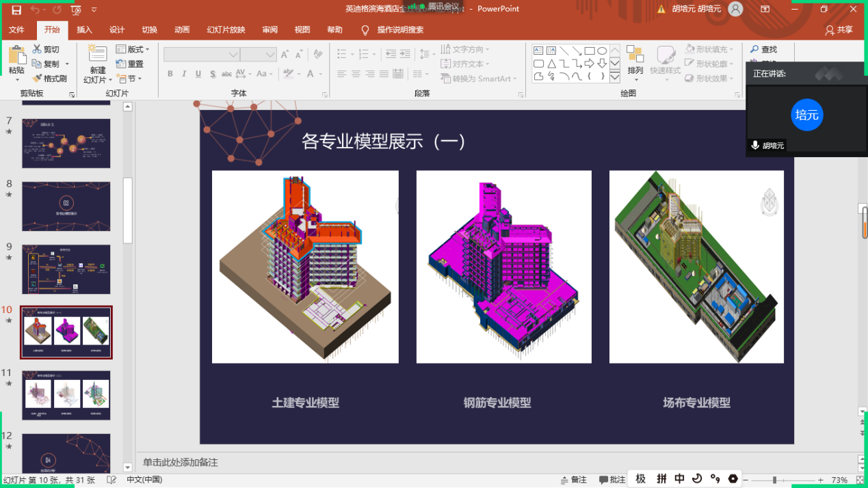Viewport: 868px width, 488px height.
Task: Insert a new slide with 新建幻灯片 icon
Action: pyautogui.click(x=98, y=55)
